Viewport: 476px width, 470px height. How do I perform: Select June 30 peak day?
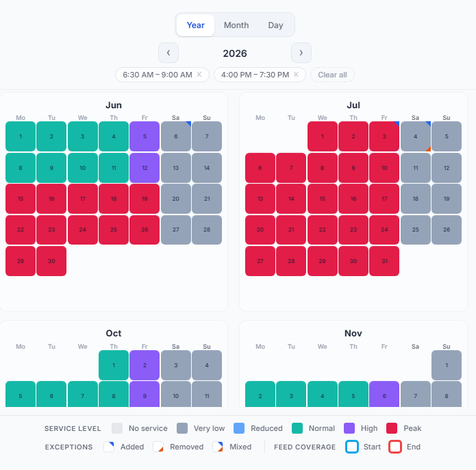click(51, 261)
